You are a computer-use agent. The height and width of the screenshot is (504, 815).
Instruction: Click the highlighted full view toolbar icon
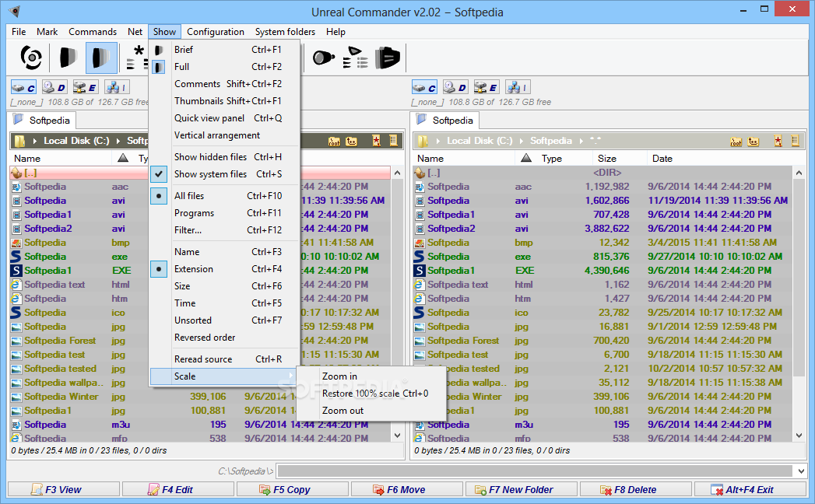pyautogui.click(x=101, y=57)
